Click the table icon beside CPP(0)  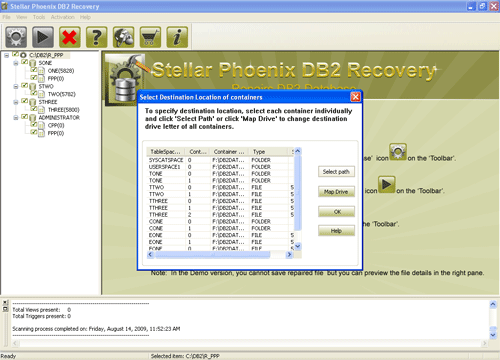(x=41, y=125)
